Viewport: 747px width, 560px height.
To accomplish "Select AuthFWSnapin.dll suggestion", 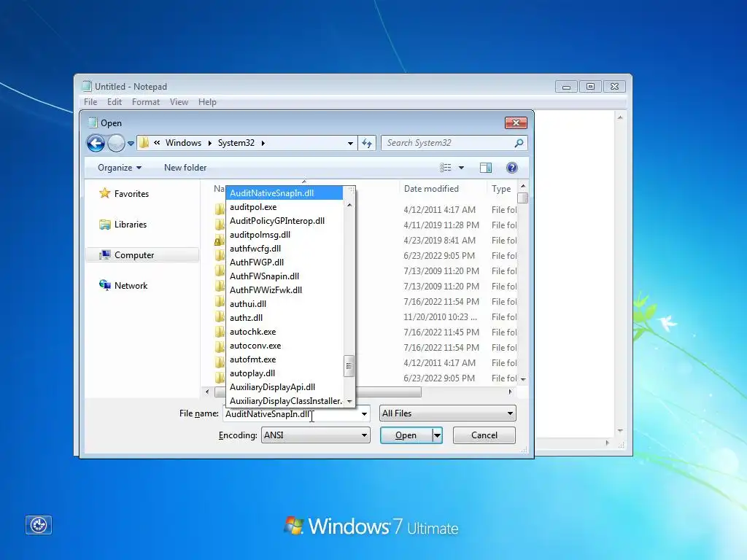I will tap(285, 276).
